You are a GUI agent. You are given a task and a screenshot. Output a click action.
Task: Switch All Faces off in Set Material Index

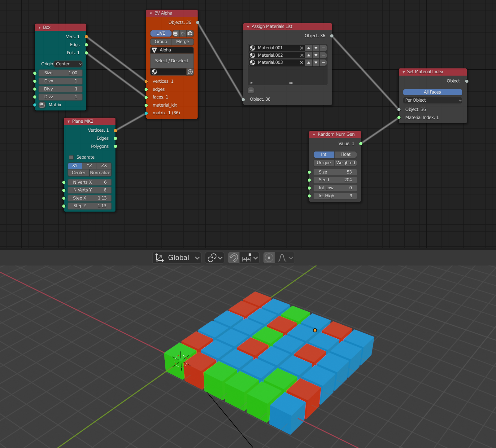(x=432, y=92)
